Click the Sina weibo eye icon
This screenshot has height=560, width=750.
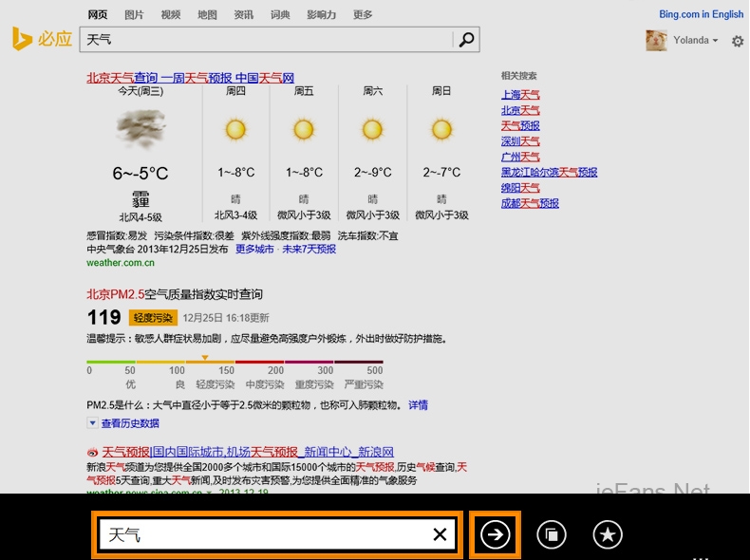click(x=92, y=452)
